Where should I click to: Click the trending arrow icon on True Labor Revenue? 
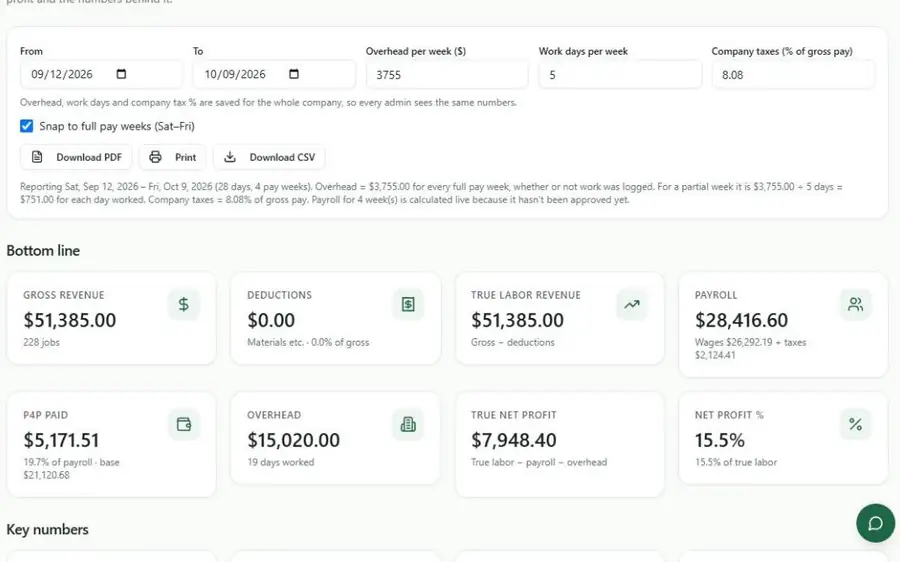[632, 304]
